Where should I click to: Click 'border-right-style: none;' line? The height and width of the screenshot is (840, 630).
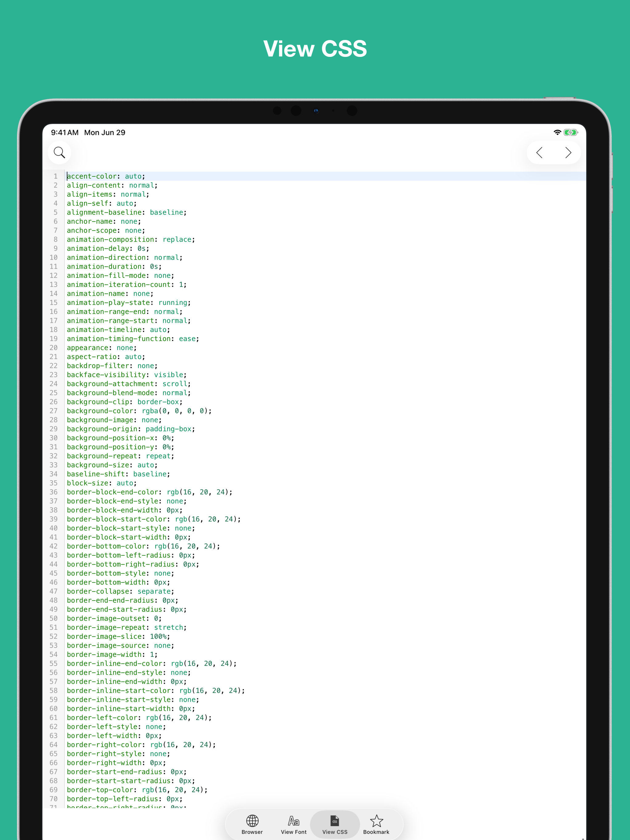click(118, 754)
